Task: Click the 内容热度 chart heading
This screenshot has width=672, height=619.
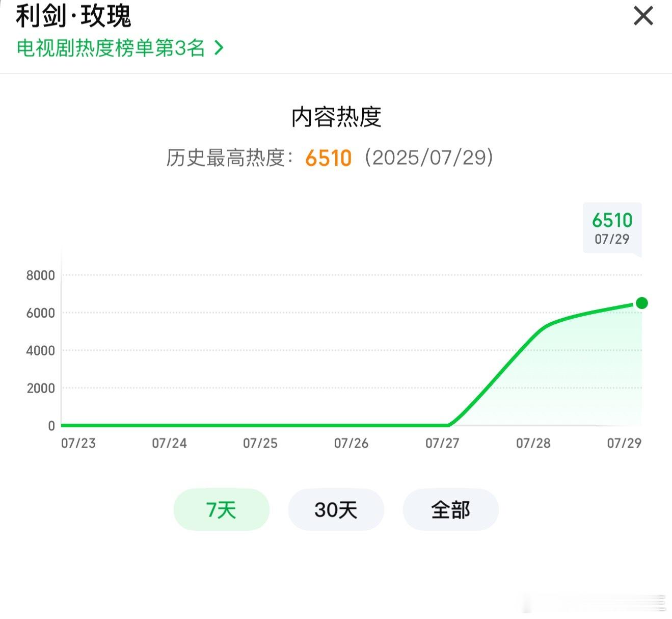Action: pyautogui.click(x=336, y=117)
